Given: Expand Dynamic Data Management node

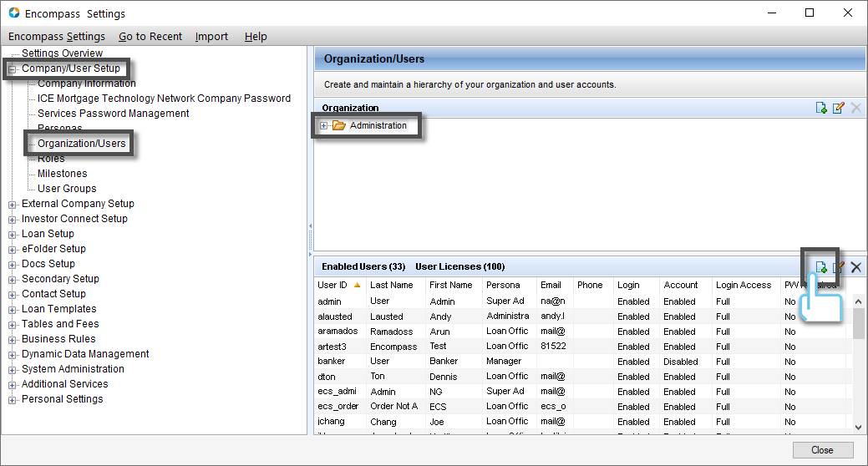Looking at the screenshot, I should (13, 355).
